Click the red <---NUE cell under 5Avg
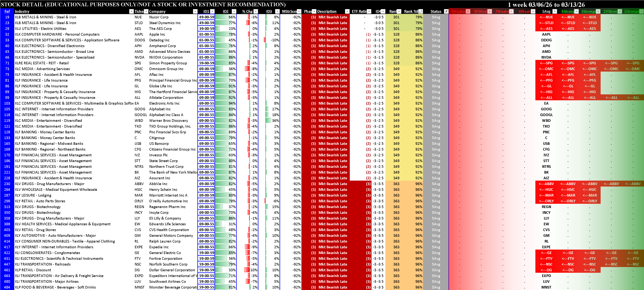The width and height of the screenshot is (644, 290). coord(546,17)
